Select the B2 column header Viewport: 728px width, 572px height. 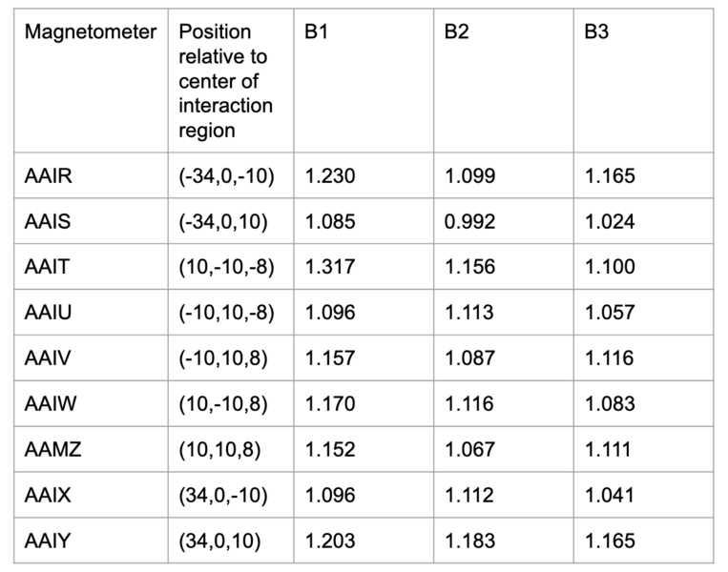click(457, 32)
